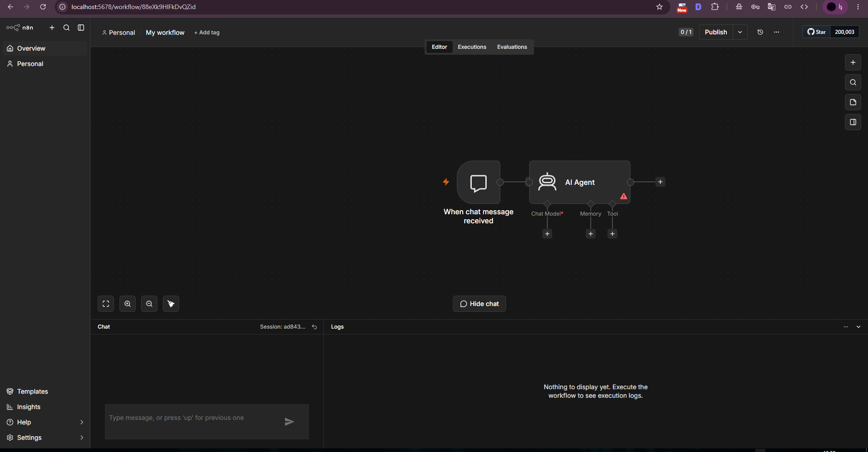The image size is (868, 452).
Task: Click the orange trigger lightning bolt icon
Action: [x=446, y=182]
